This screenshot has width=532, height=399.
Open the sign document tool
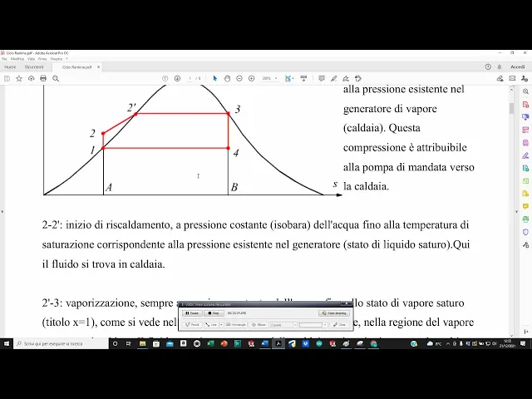pos(346,79)
